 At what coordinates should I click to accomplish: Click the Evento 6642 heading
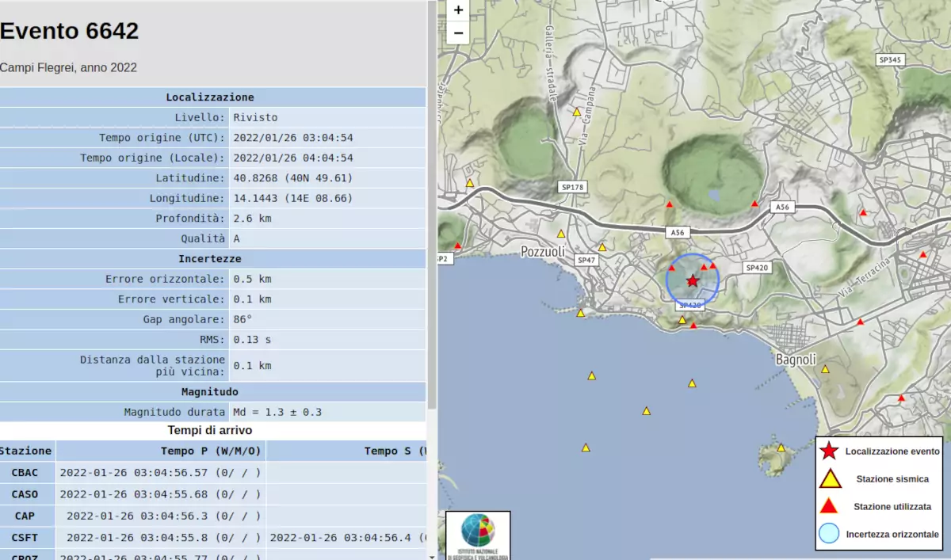[x=70, y=31]
